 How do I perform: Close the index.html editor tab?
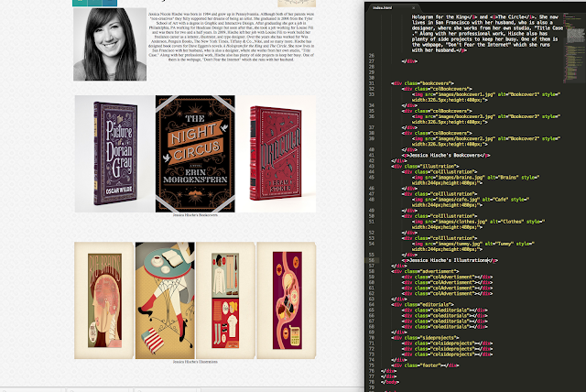413,8
